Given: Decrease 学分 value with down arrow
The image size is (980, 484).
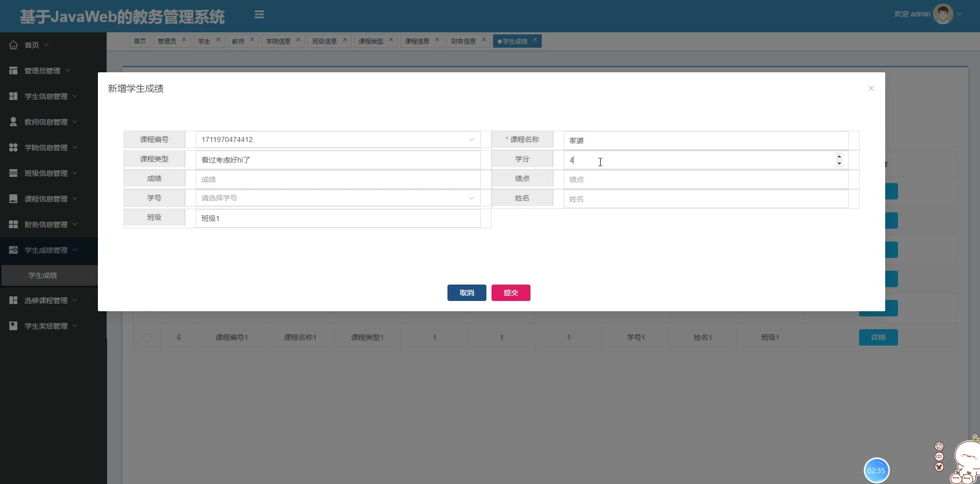Looking at the screenshot, I should tap(839, 164).
